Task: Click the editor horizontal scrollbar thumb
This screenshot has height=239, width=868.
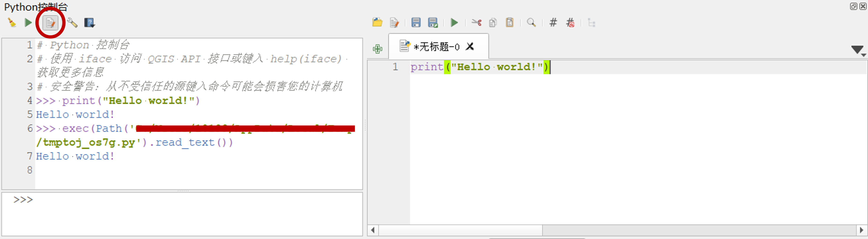Action: pos(461,230)
